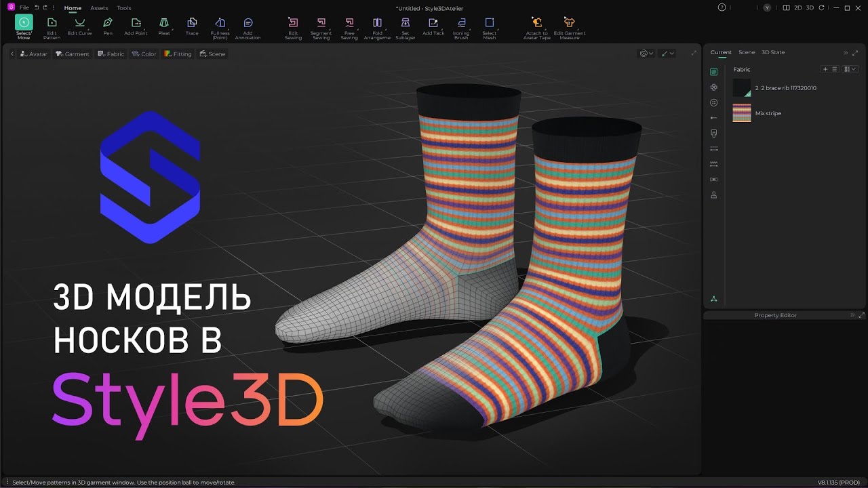Open the help question mark icon
This screenshot has height=488, width=868.
coord(722,7)
